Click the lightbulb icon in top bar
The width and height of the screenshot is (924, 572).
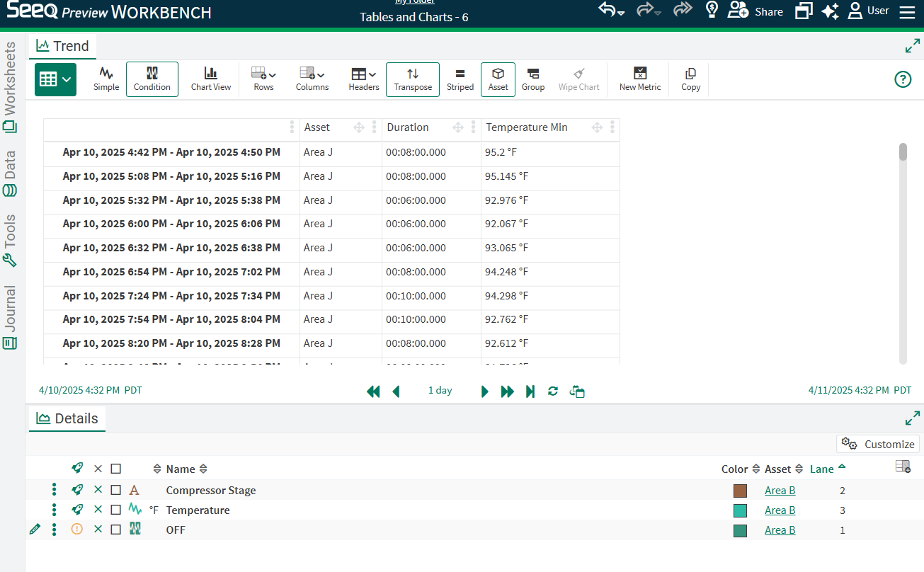(x=712, y=11)
